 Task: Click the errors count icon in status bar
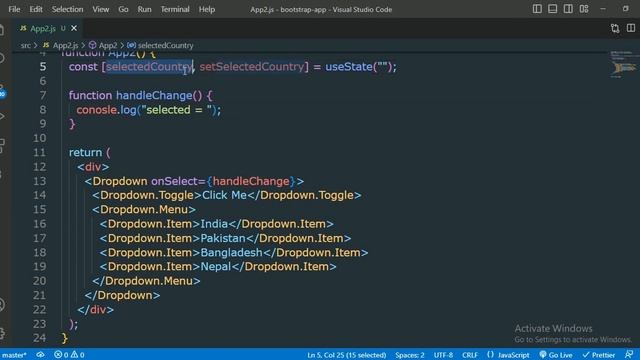pos(61,355)
